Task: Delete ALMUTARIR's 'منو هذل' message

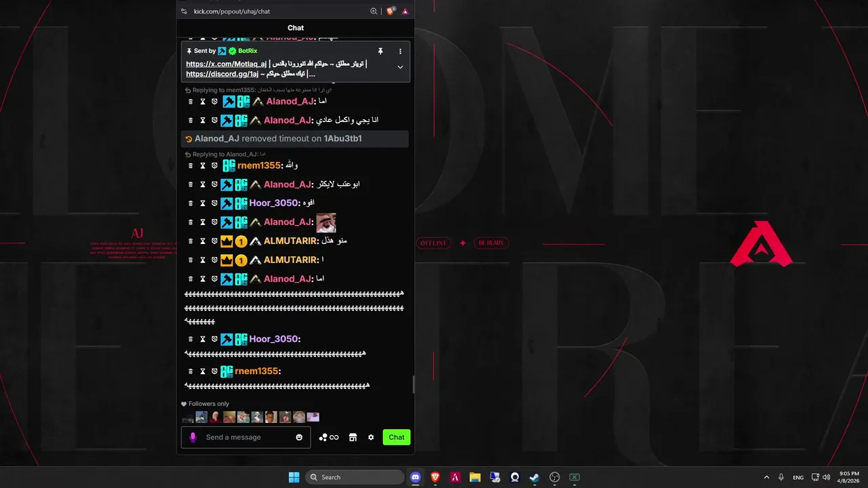Action: pos(191,241)
